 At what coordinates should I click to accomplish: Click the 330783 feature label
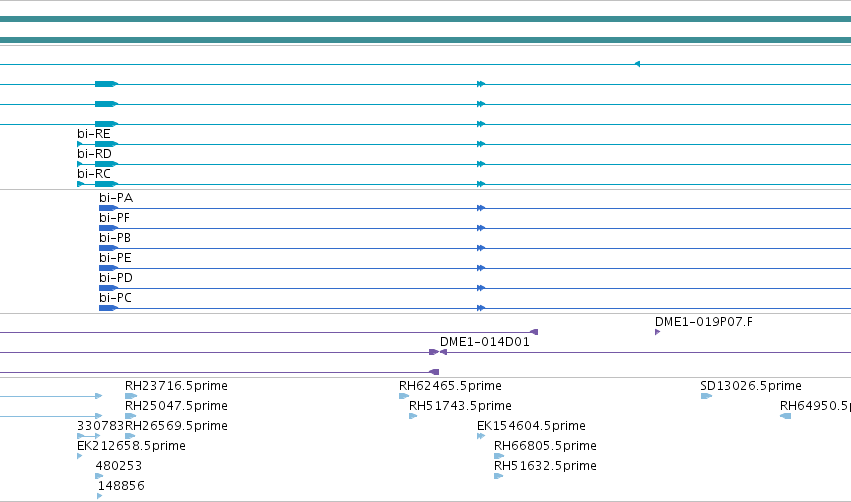click(x=100, y=426)
